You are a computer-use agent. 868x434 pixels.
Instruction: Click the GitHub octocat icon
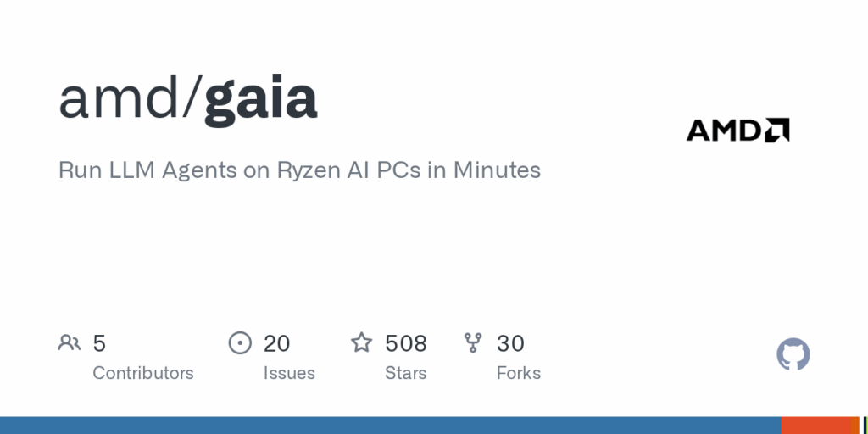[793, 354]
